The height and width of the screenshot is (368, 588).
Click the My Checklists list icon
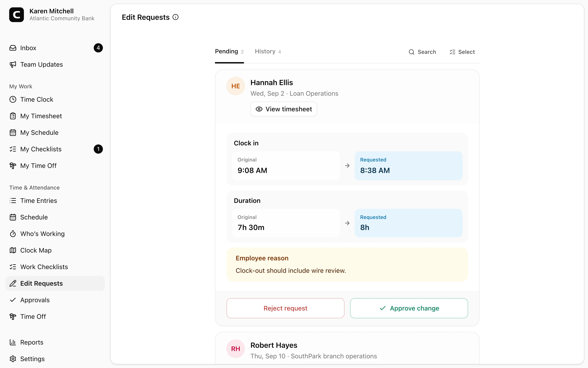tap(13, 149)
